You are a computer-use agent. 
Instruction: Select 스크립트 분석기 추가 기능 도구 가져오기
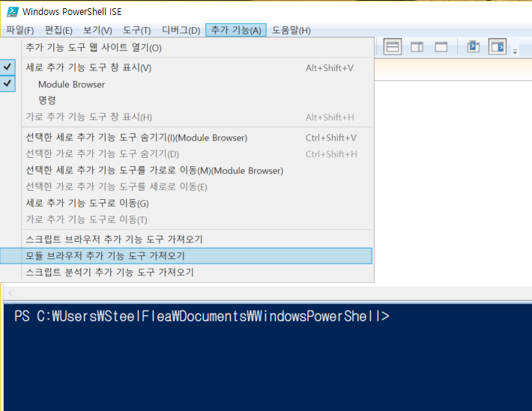pos(187,272)
